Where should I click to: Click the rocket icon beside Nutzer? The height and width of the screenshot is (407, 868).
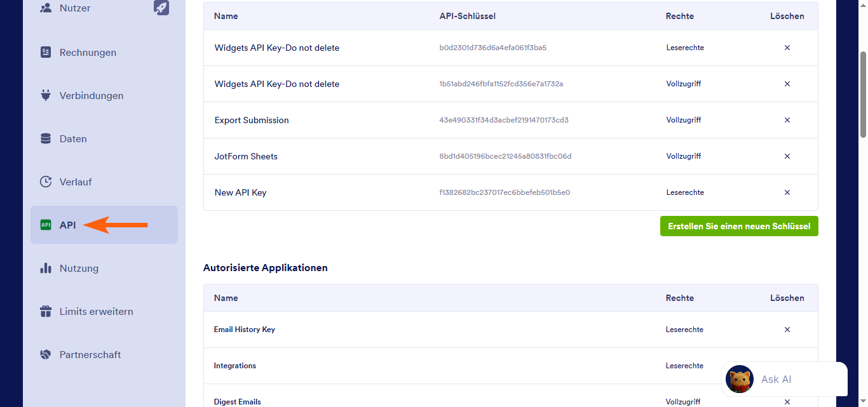[161, 8]
